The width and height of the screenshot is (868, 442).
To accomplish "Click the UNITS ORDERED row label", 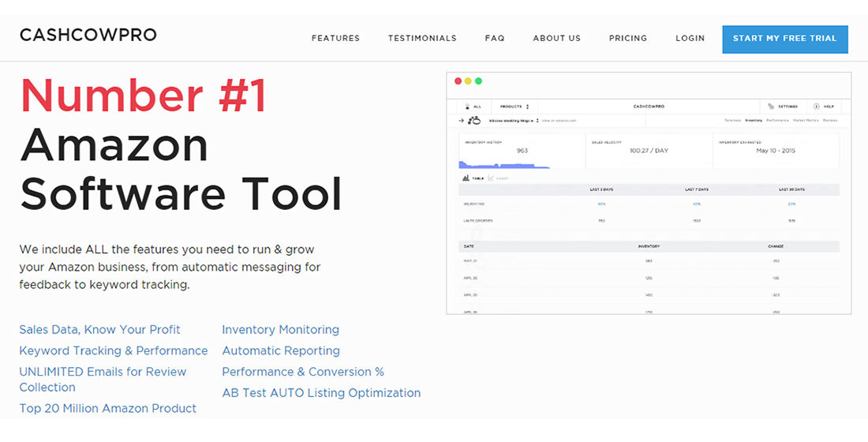I will [x=478, y=220].
